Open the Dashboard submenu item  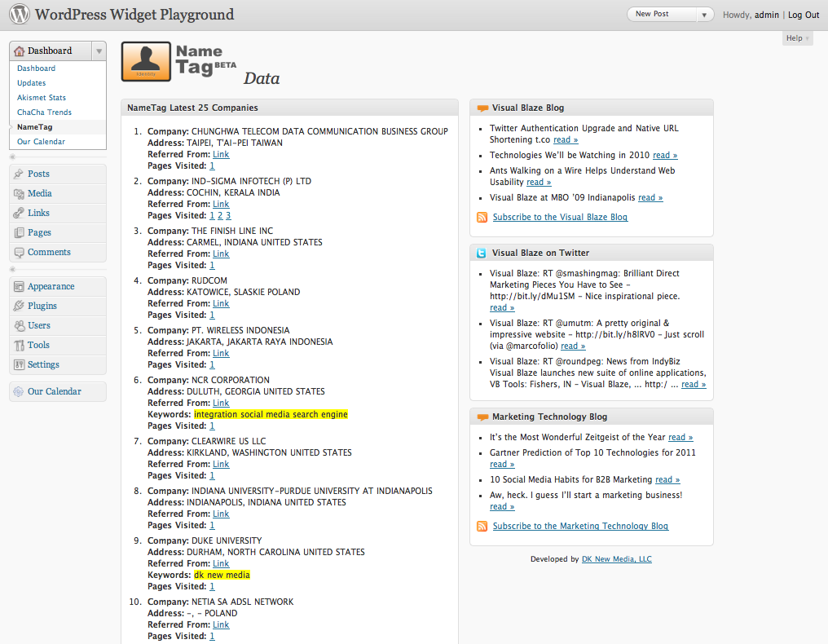[36, 68]
